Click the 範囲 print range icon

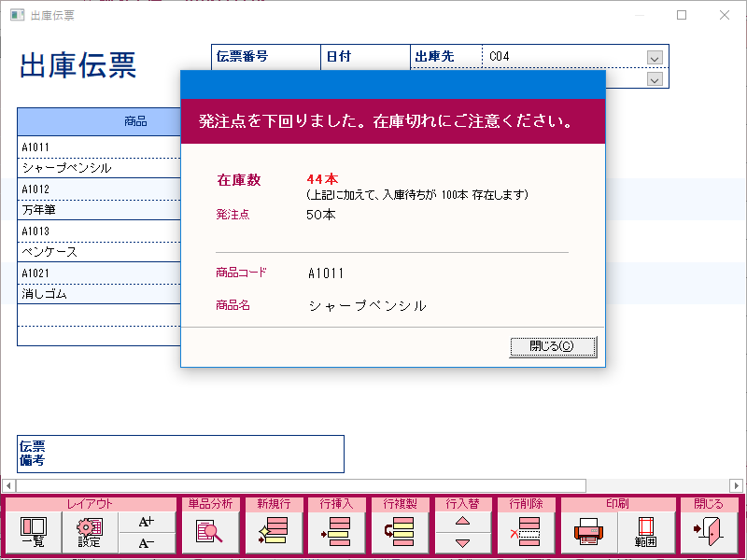(644, 530)
